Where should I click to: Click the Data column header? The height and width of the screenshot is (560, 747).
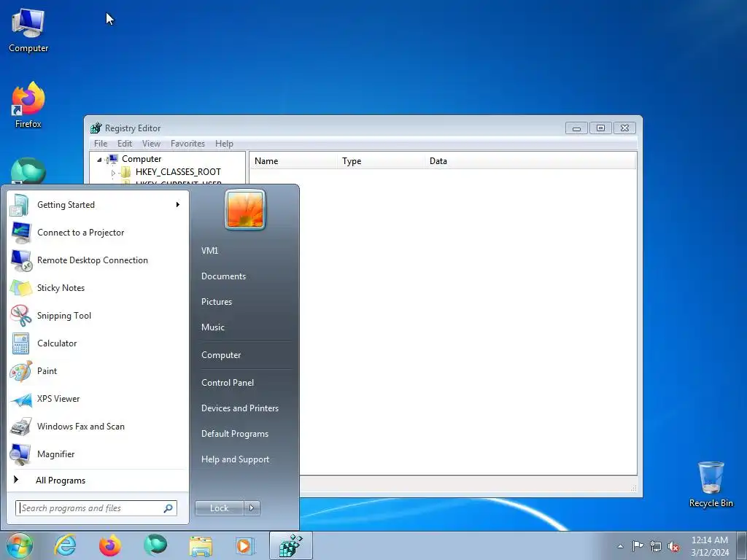click(x=530, y=161)
